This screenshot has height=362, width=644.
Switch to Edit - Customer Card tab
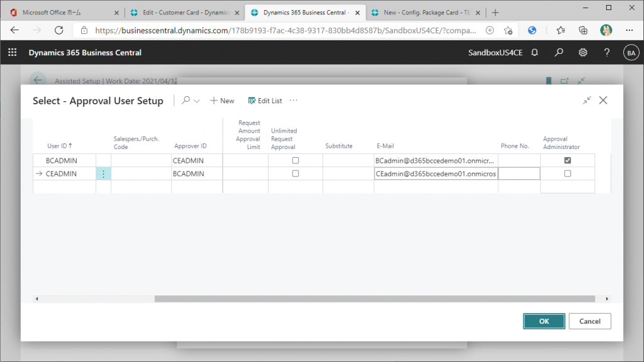coord(186,13)
